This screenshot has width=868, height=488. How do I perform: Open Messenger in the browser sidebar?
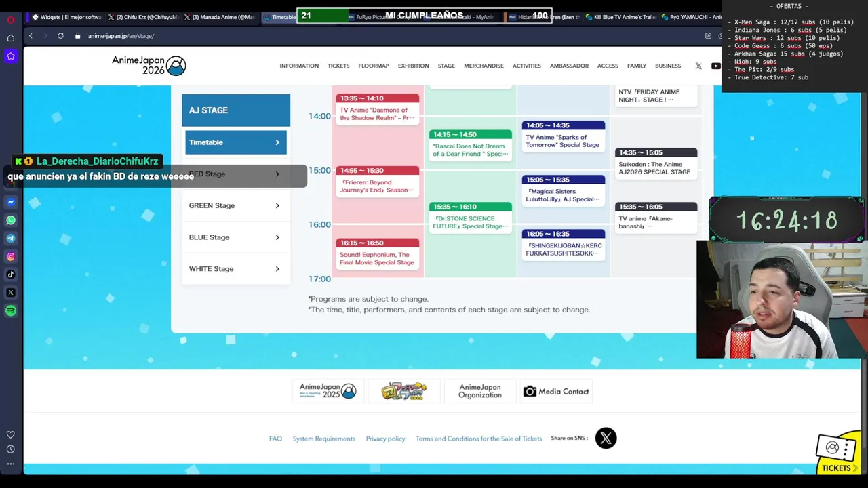pyautogui.click(x=11, y=202)
